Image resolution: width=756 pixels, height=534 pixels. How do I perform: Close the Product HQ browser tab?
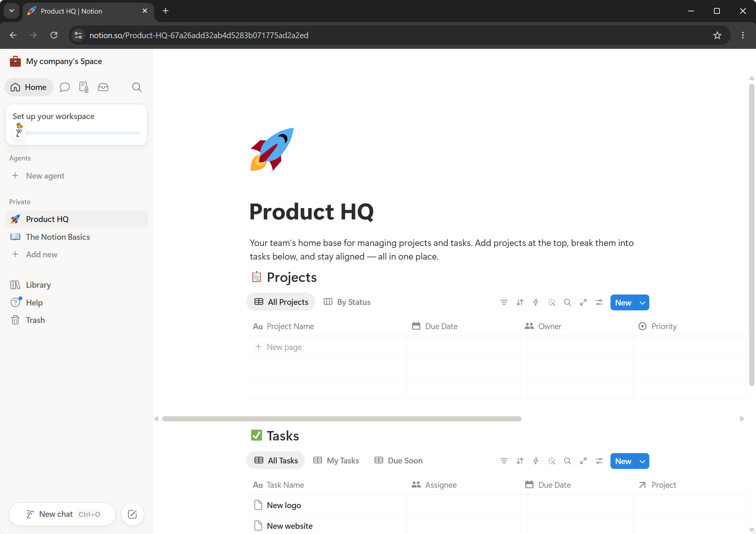coord(145,11)
